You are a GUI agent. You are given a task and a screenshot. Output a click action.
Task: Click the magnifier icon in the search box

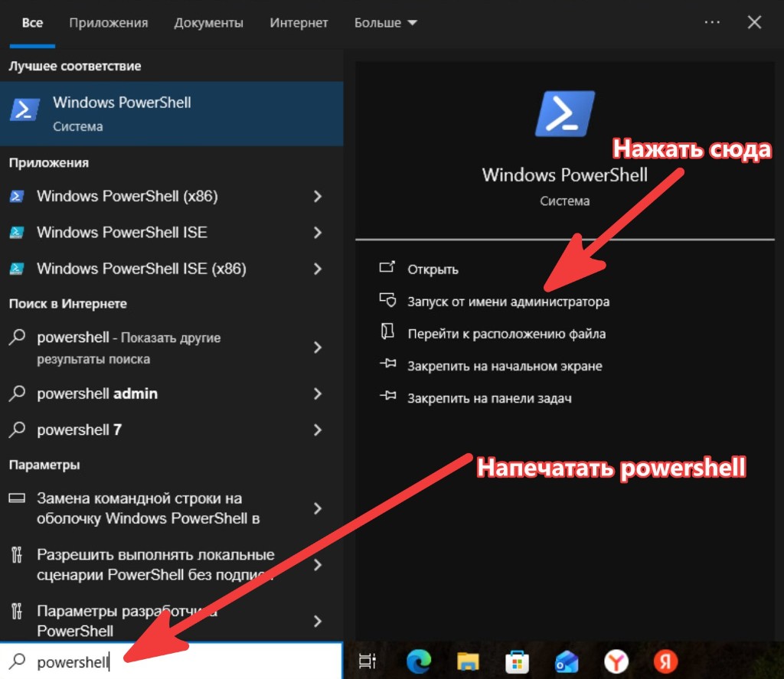coord(17,661)
